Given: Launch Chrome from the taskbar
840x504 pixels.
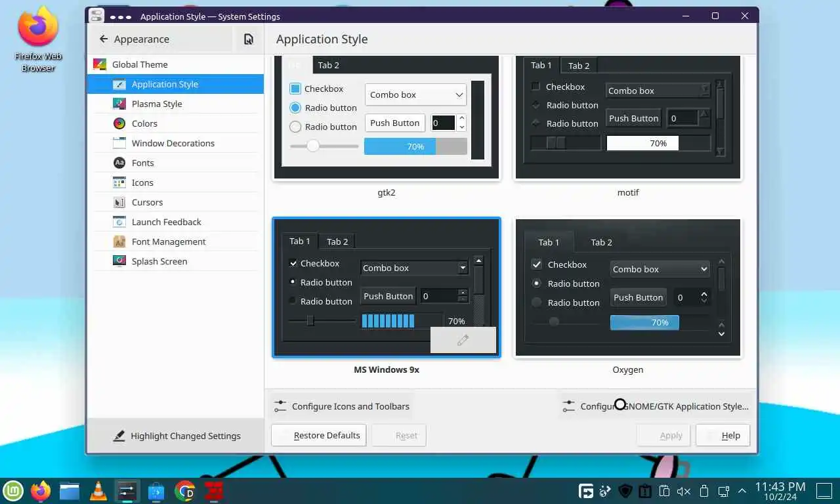Looking at the screenshot, I should (185, 490).
